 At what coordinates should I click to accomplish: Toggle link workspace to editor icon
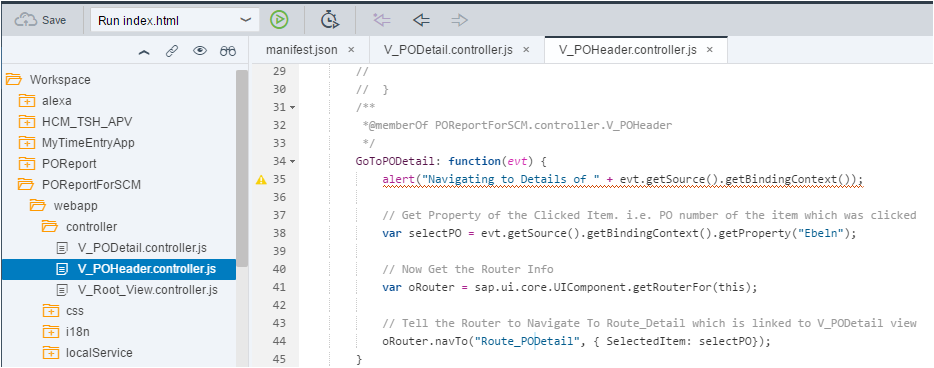172,52
